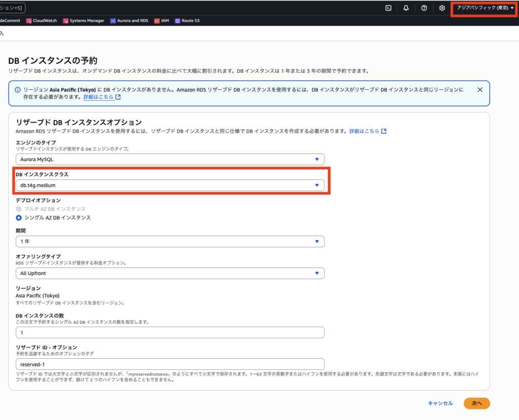
Task: Open the All Upfront offering type dropdown
Action: coord(170,274)
